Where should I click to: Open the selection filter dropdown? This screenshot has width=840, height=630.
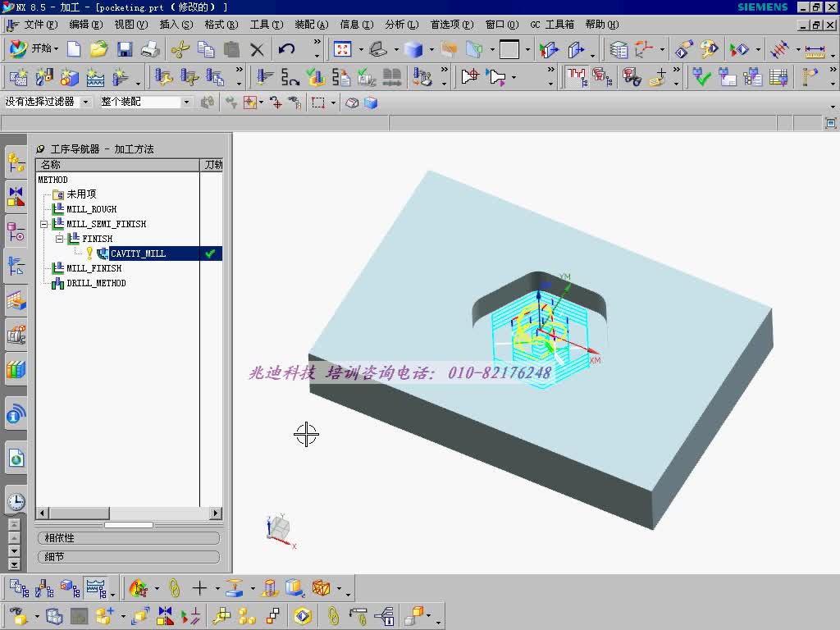point(85,102)
